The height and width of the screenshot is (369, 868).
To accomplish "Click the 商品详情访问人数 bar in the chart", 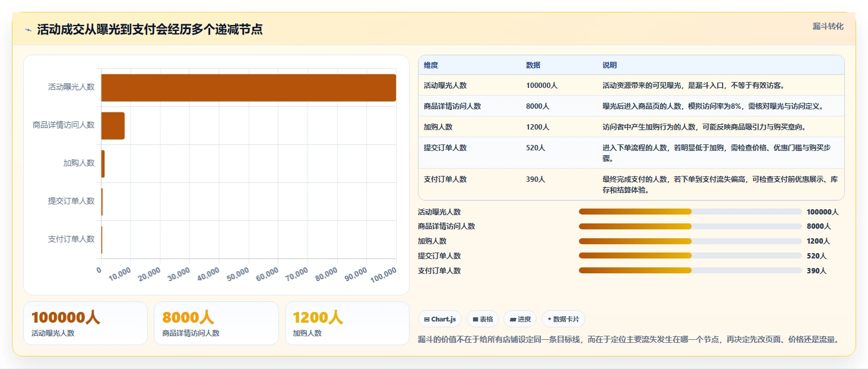I will (113, 125).
